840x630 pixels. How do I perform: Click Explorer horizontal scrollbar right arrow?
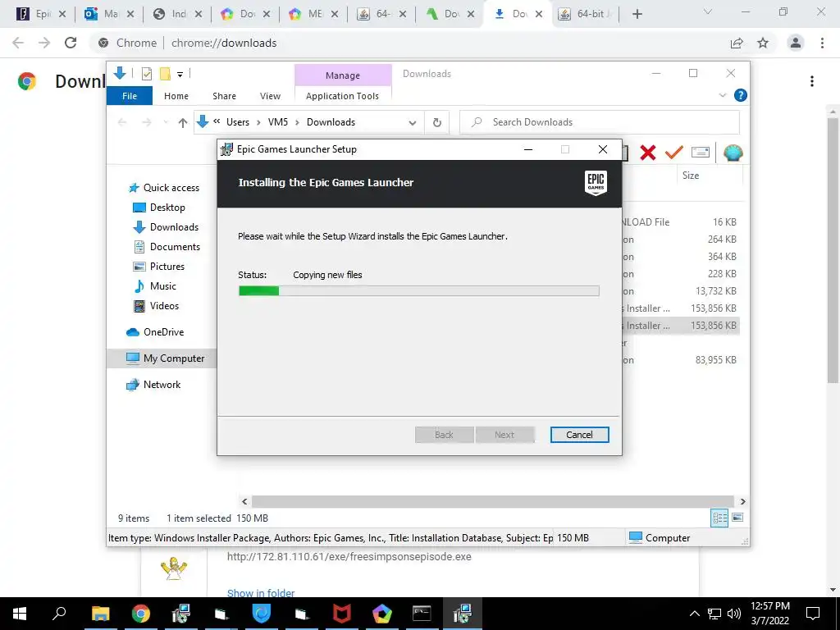pos(742,501)
